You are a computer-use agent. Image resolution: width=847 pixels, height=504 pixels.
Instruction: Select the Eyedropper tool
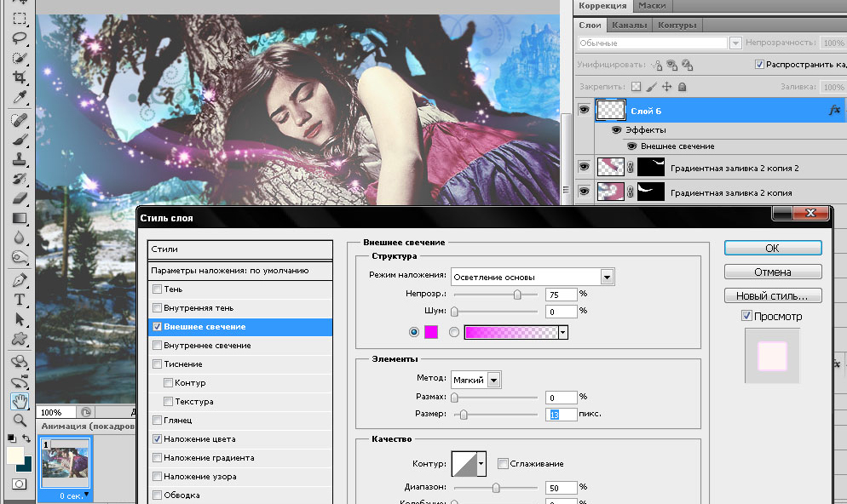coord(20,97)
